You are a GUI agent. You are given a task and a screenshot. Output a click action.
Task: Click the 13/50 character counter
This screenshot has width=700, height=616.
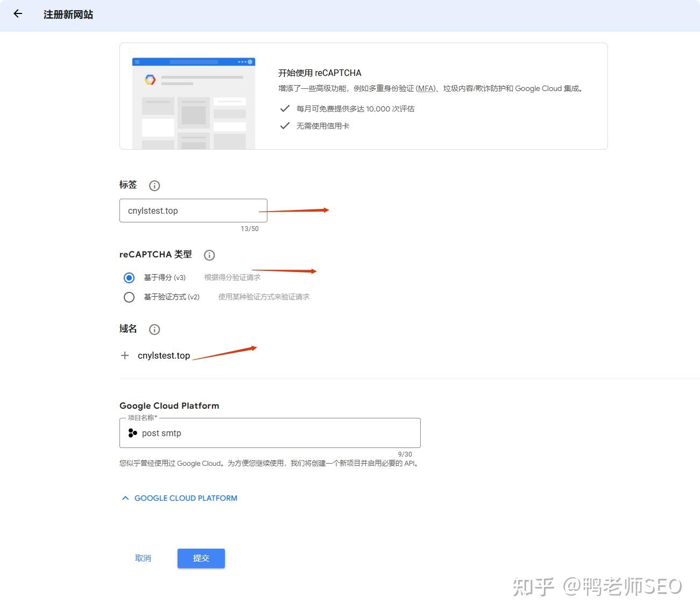(x=250, y=228)
